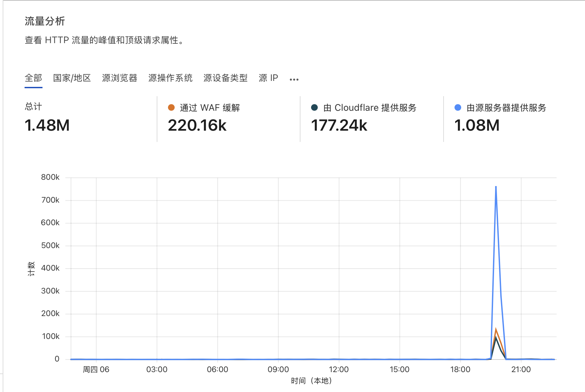Click the 1.48M total count
The height and width of the screenshot is (392, 585).
(x=47, y=125)
